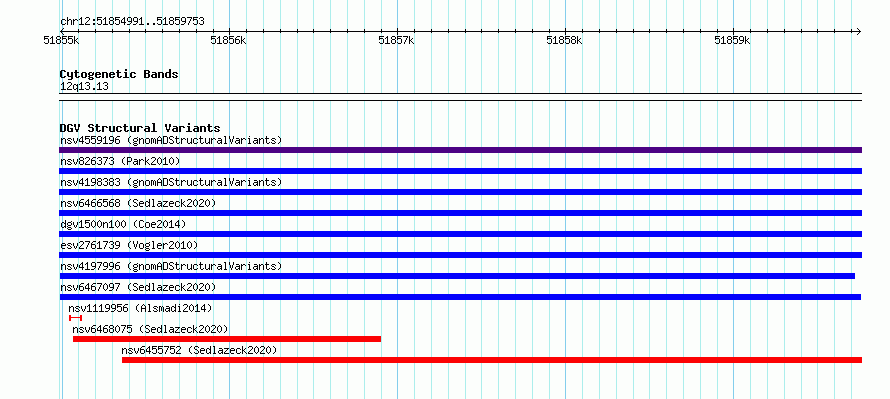
Task: Open the esv2761739 (Vogler2010) label
Action: [x=129, y=245]
